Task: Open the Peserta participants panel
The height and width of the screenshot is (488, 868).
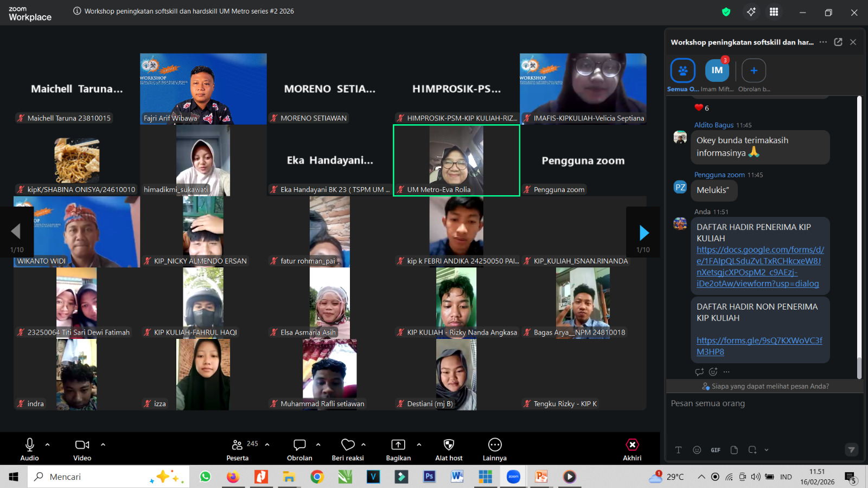Action: pos(238,450)
